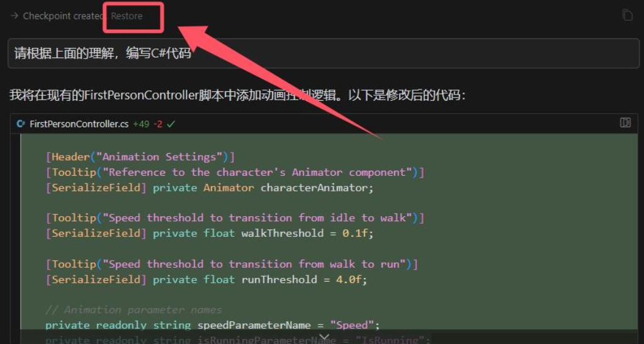Open the FirstPersonController.cs file link
Screen dimensions: 644x344
click(79, 123)
